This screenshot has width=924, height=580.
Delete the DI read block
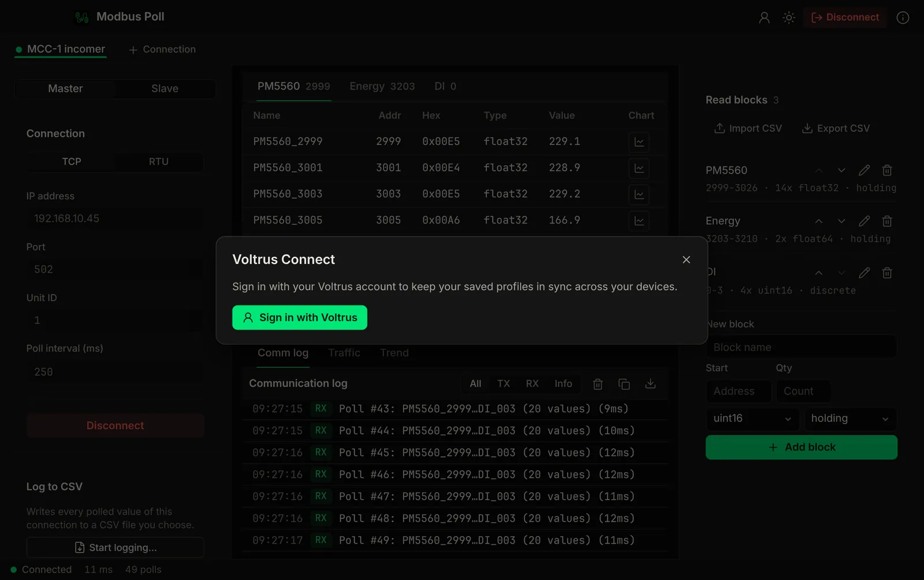(x=887, y=273)
